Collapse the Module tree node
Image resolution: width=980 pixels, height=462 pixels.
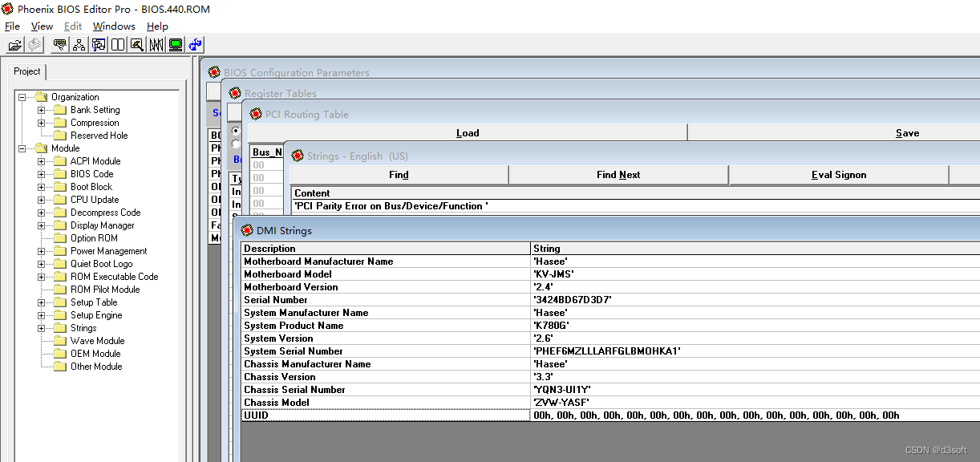(22, 148)
